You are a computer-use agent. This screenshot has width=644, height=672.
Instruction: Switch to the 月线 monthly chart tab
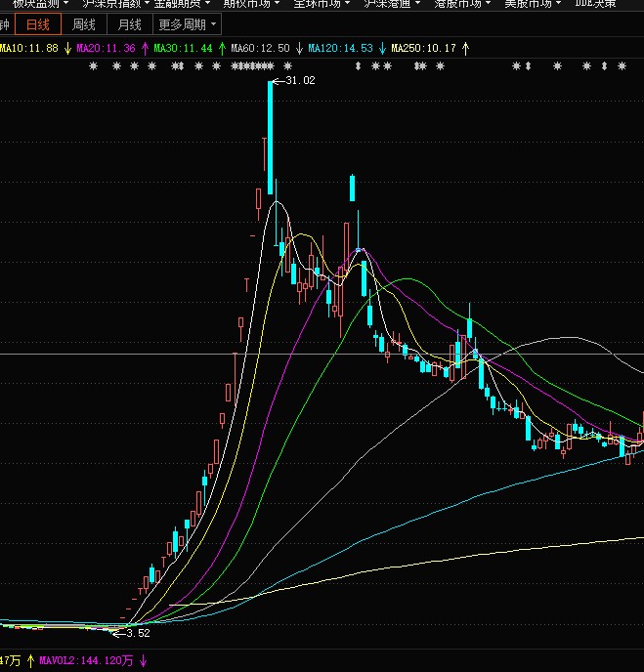(x=130, y=24)
